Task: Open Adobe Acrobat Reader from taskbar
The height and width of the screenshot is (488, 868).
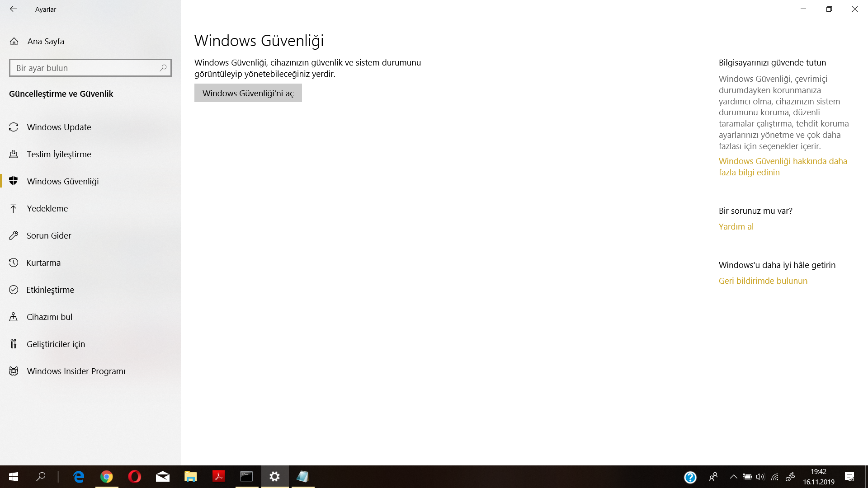Action: point(219,477)
